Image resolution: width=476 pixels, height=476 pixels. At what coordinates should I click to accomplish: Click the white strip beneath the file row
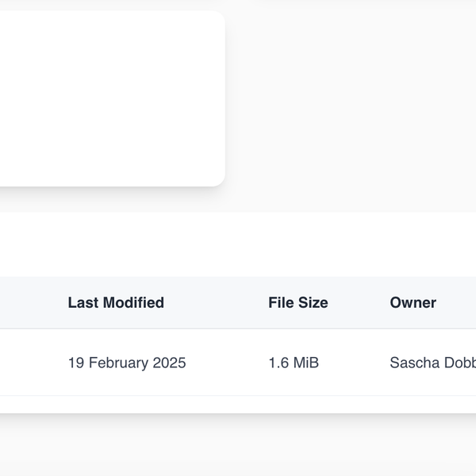(x=238, y=404)
